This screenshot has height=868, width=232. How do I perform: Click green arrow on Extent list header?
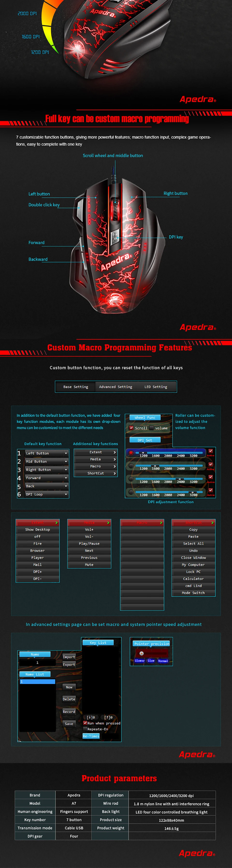56,523
